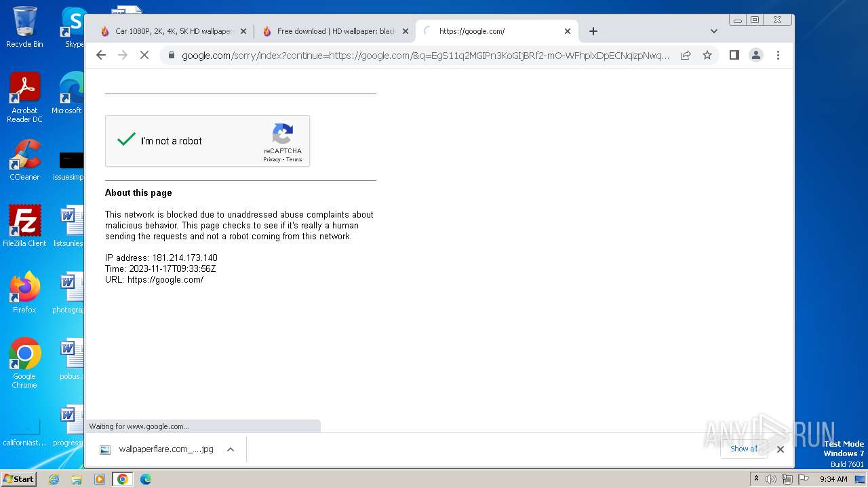Close the downloads bar

pos(781,449)
